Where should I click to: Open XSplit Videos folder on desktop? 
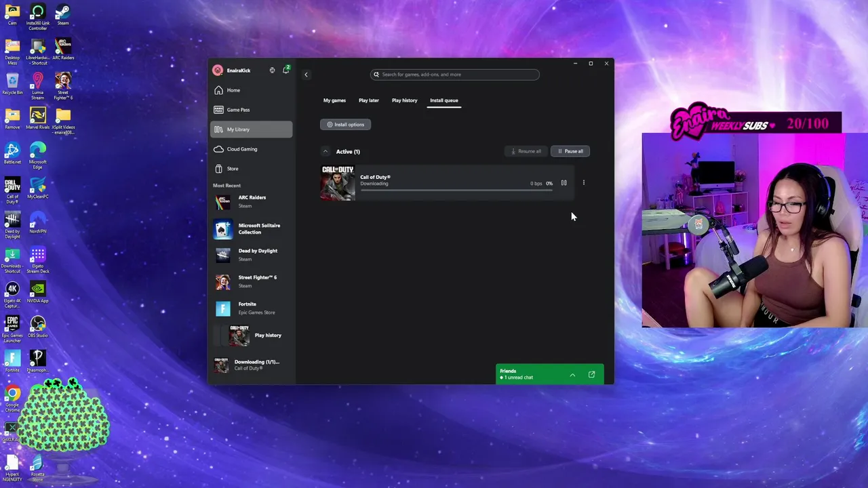point(63,121)
